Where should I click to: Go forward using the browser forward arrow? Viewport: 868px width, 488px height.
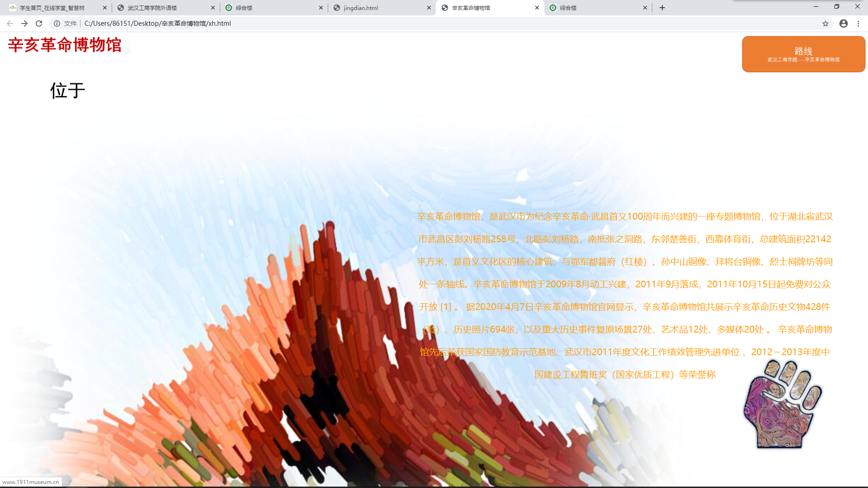point(24,23)
